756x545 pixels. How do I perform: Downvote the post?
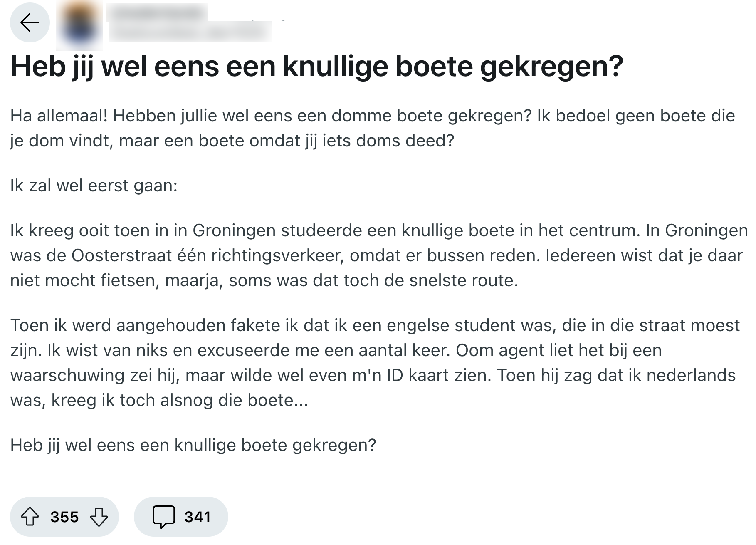99,517
